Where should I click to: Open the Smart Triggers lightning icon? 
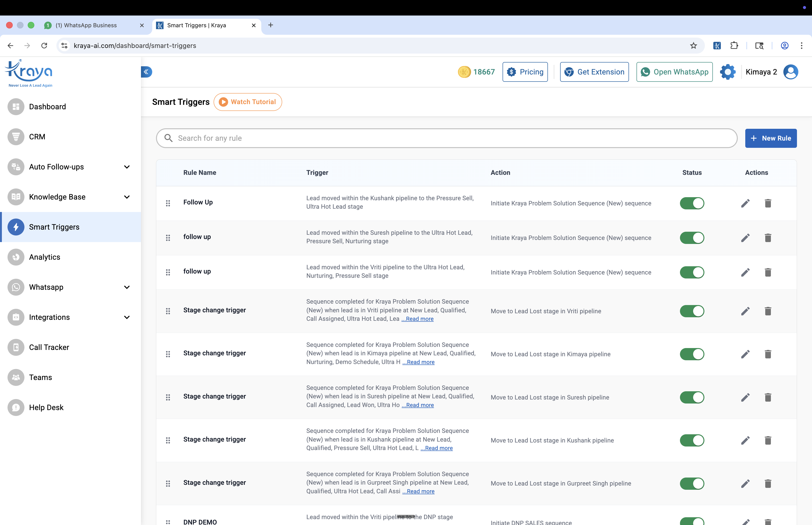[16, 227]
